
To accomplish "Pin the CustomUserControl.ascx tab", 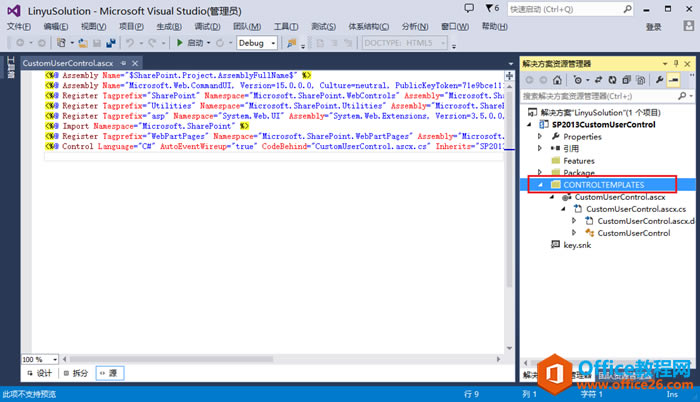I will (124, 63).
